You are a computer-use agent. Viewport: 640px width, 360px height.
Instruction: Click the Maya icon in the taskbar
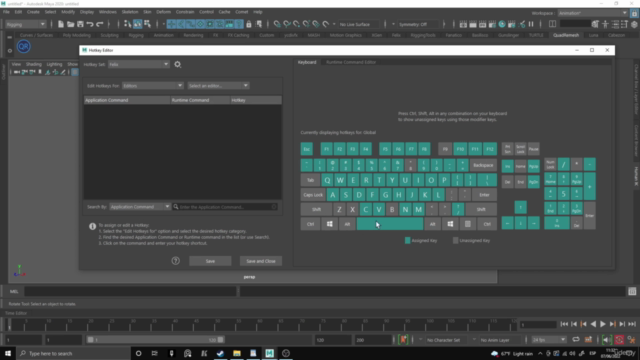[269, 353]
